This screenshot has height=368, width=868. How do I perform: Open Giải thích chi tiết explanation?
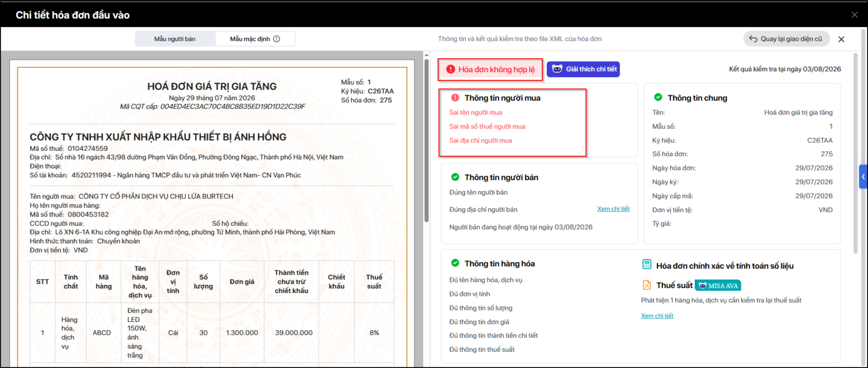[583, 69]
